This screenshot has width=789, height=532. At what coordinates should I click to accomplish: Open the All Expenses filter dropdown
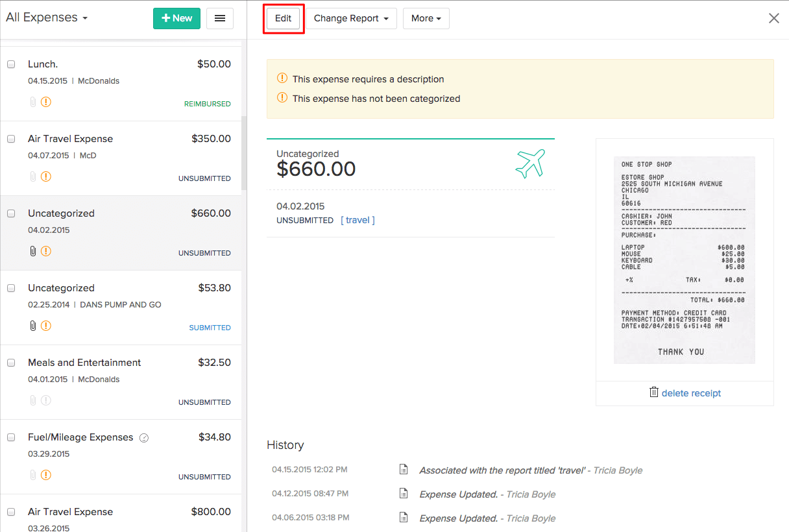point(47,18)
